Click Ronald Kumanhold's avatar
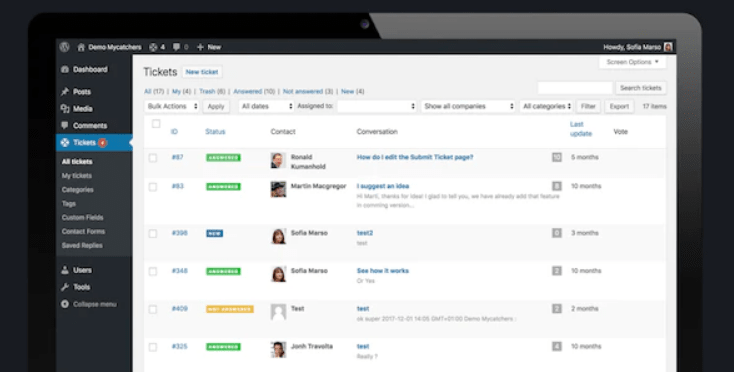Viewport: 734px width, 372px height. pyautogui.click(x=278, y=160)
